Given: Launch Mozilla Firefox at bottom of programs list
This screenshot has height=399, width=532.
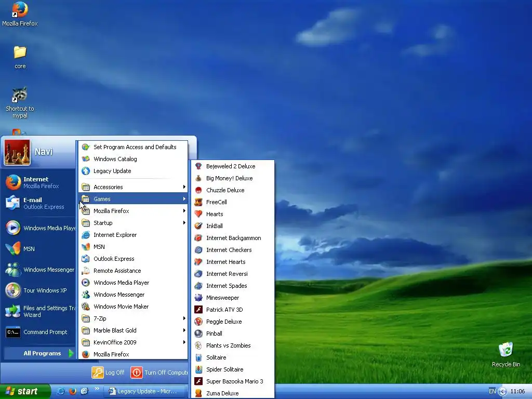Looking at the screenshot, I should click(x=134, y=354).
